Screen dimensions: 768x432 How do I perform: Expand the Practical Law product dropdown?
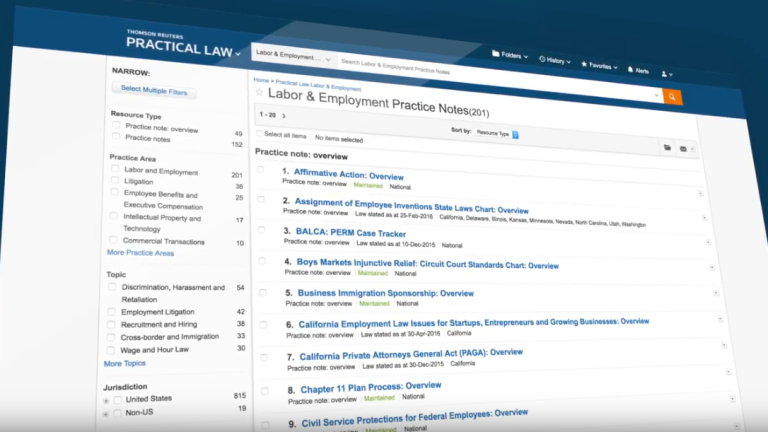coord(237,49)
